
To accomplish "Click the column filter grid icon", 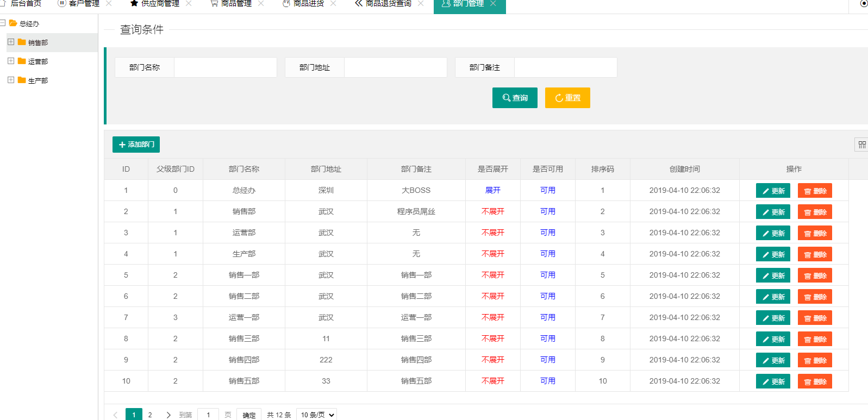I will coord(861,145).
